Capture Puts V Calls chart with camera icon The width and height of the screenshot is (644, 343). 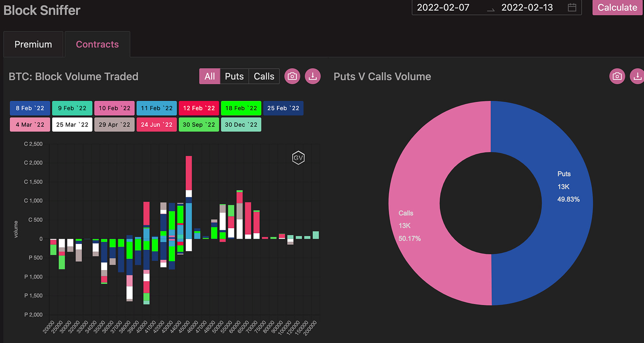[617, 76]
